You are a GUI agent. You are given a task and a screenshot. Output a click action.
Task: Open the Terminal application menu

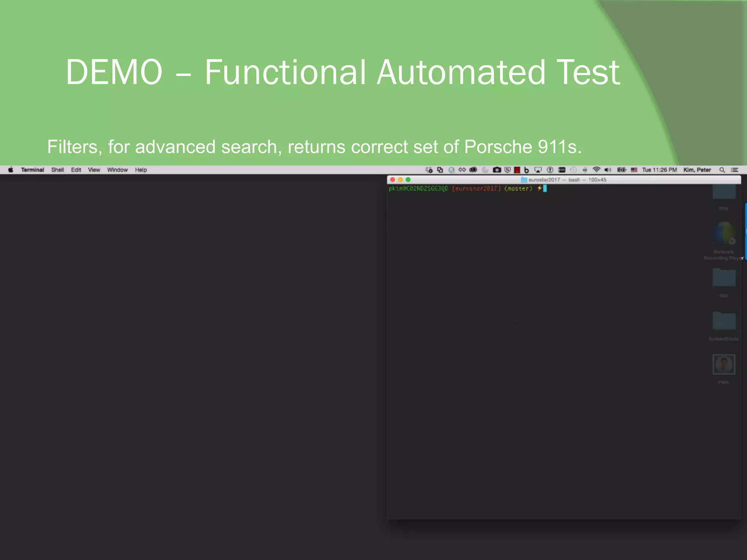(x=32, y=170)
